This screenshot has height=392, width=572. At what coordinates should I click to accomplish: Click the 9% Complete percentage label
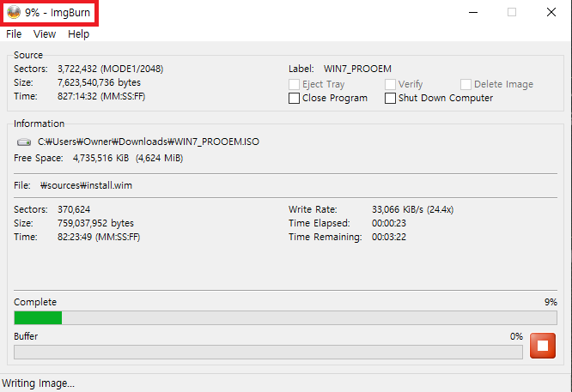tap(551, 302)
